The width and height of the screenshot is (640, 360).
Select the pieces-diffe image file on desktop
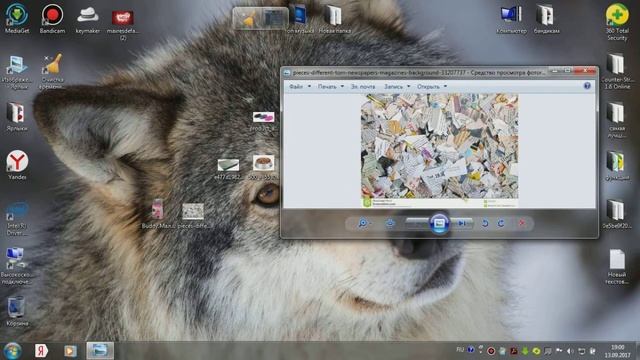193,216
